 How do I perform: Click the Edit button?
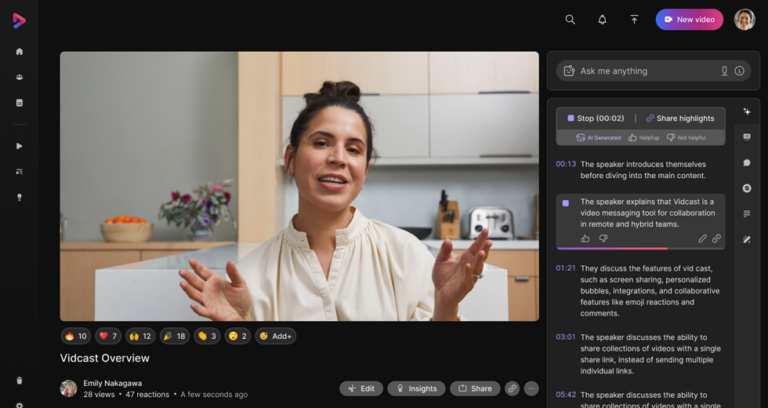[x=361, y=388]
